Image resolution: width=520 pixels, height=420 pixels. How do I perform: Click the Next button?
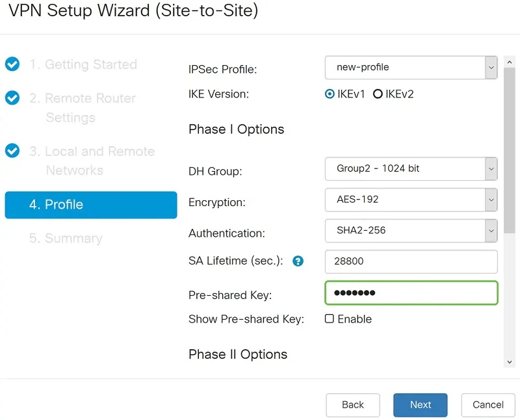(420, 404)
